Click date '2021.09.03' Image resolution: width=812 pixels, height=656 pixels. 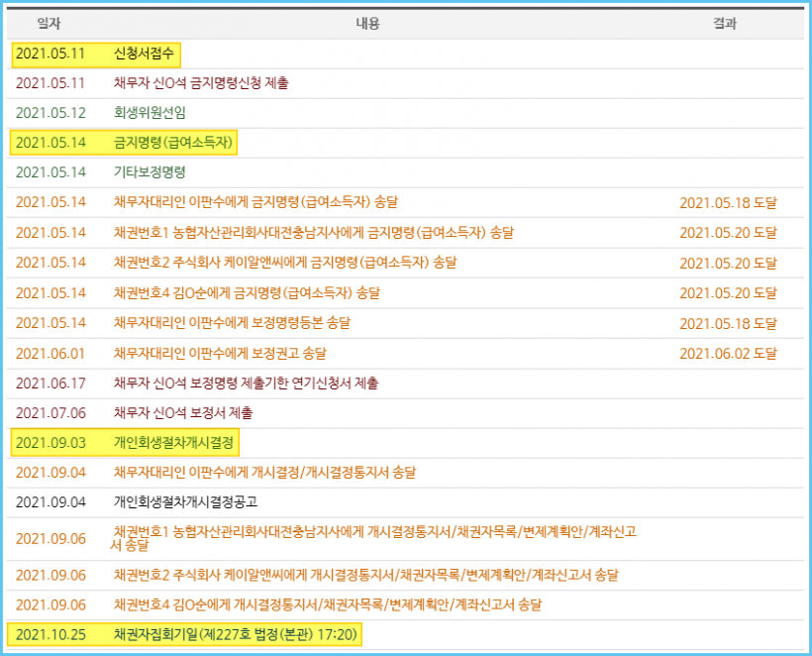point(51,443)
